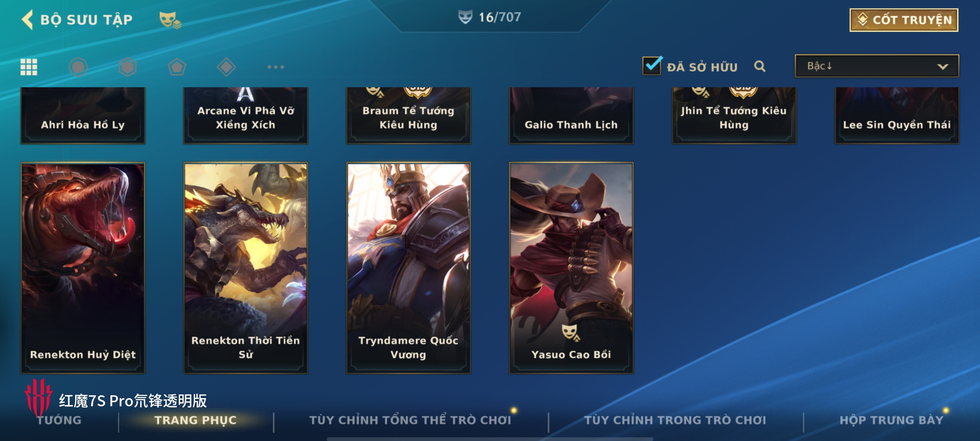
Task: Go back using the Bộ Sưu Tập arrow
Action: click(x=27, y=20)
